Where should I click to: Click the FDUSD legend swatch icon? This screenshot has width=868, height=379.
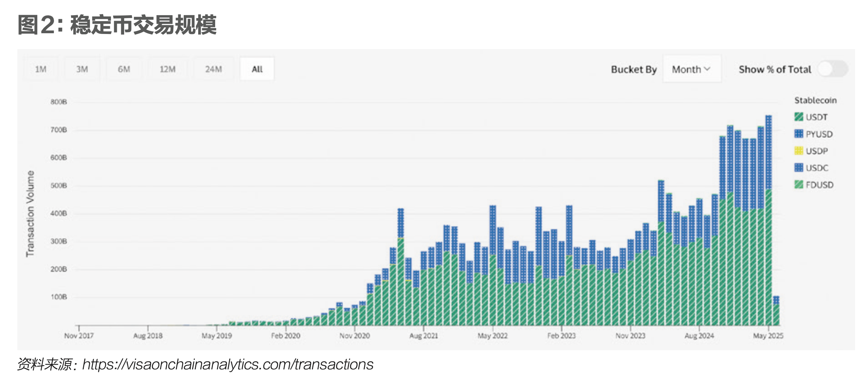click(x=799, y=185)
